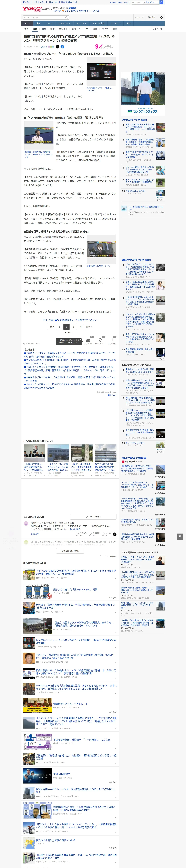Select the 有料 tab
Viewport: 186px width, 868px height.
coord(128,24)
